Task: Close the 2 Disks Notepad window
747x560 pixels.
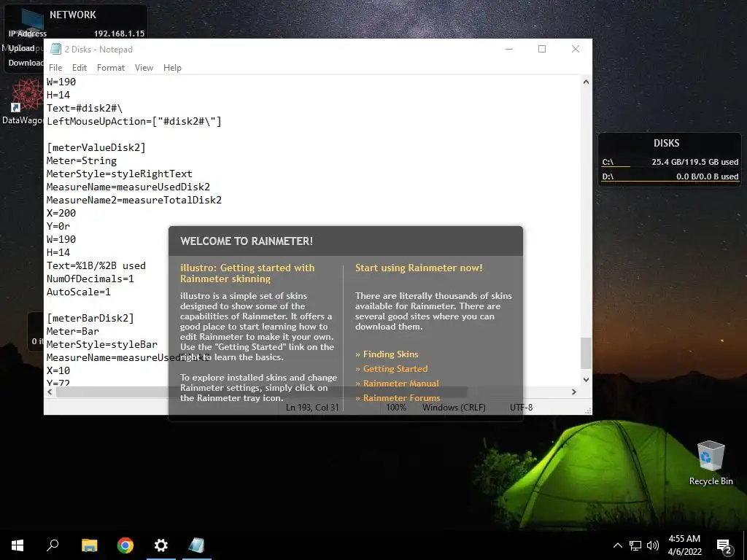Action: [576, 49]
